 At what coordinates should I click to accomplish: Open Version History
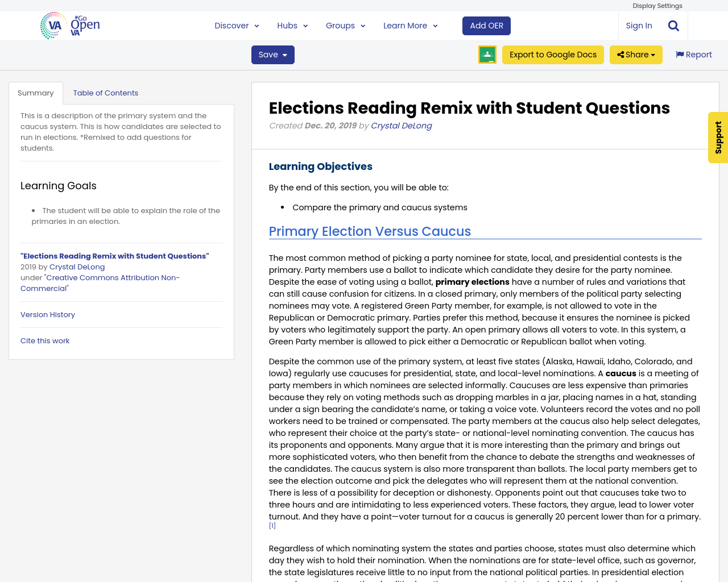coord(47,314)
